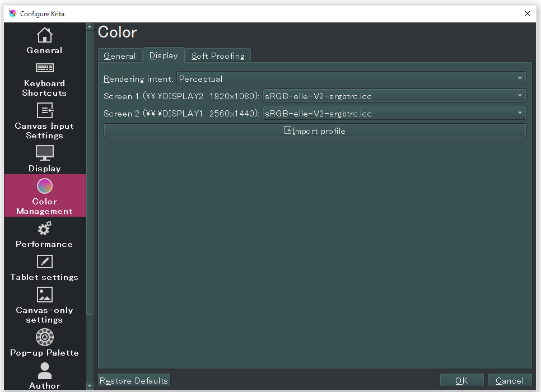Image resolution: width=541 pixels, height=392 pixels.
Task: Open Screen 1 color profile dropdown
Action: pos(394,96)
